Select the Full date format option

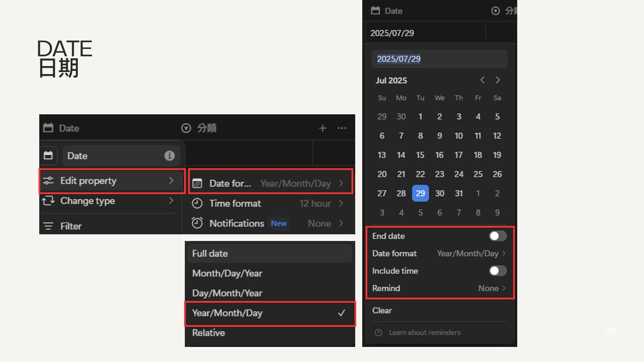coord(210,254)
